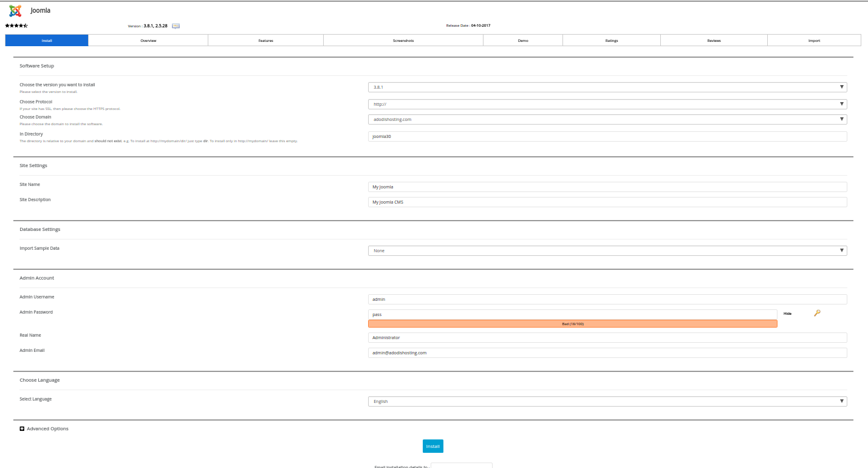Viewport: 868px width, 468px height.
Task: Focus the Real Name field
Action: 607,337
